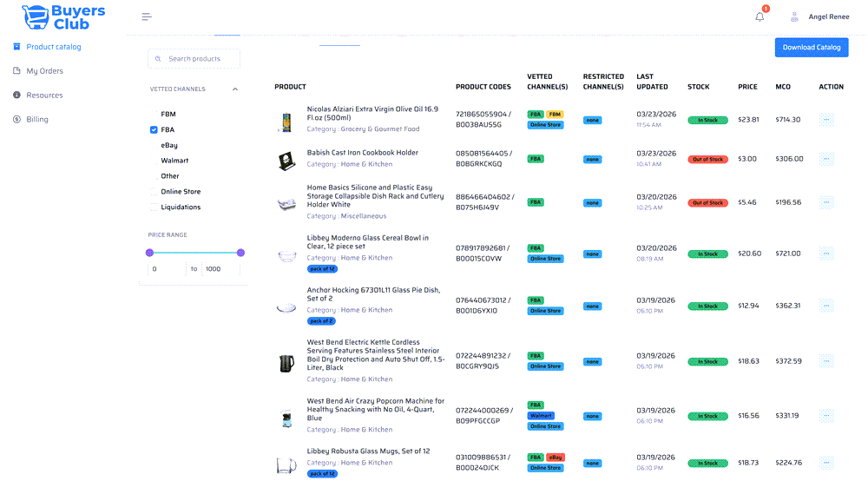Click the cookbook holder product thumbnail
The image size is (868, 481).
[286, 161]
